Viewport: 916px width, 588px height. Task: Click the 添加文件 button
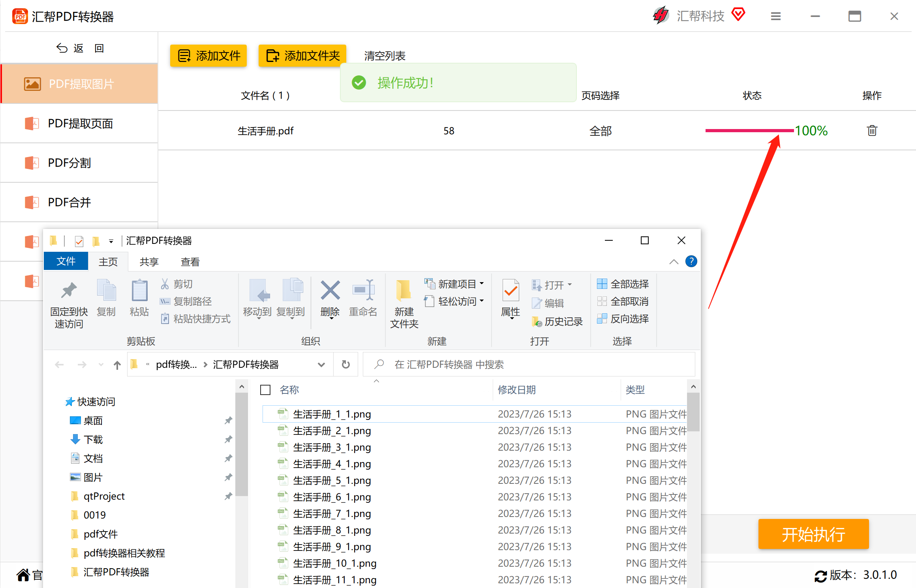pos(208,56)
